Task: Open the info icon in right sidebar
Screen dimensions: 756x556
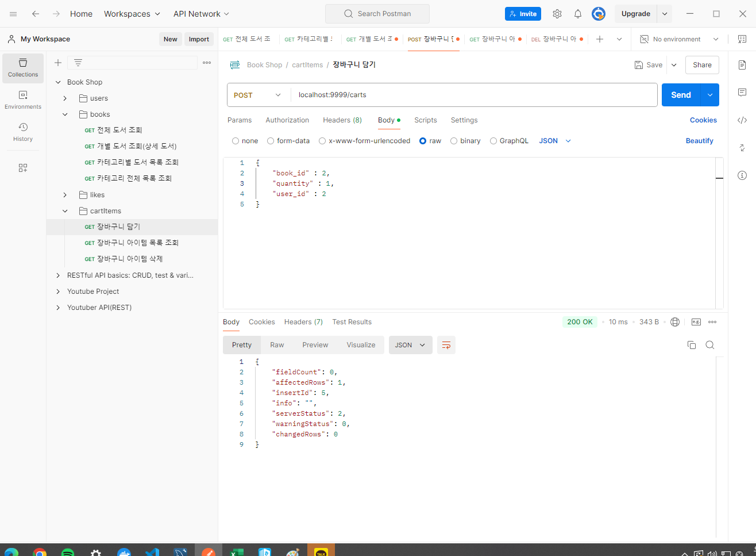Action: 742,175
